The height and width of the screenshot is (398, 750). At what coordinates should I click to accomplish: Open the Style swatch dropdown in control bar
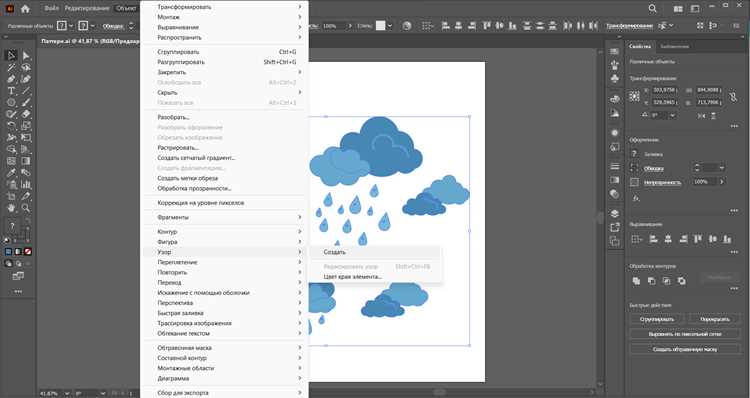(x=390, y=26)
